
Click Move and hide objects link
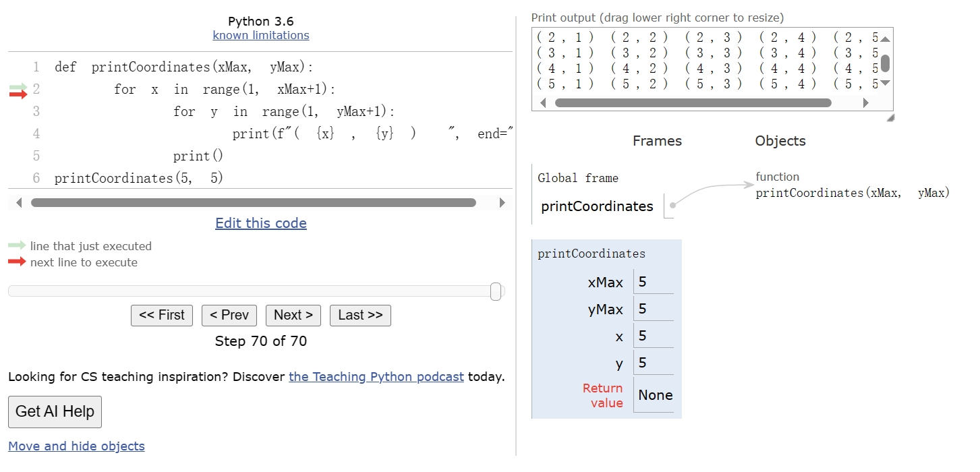[x=76, y=446]
